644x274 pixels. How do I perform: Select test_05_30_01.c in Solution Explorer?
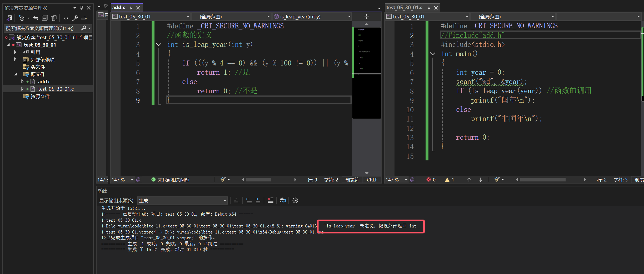tap(56, 89)
